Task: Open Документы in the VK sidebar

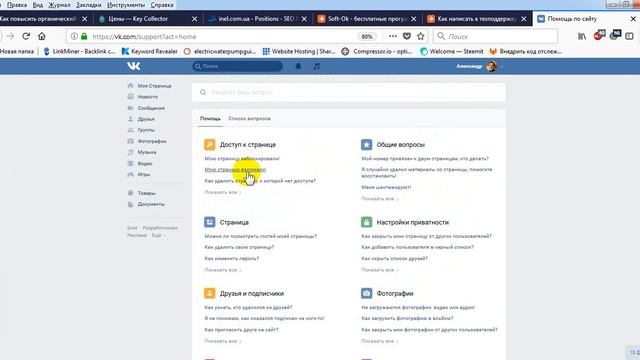Action: (146, 204)
